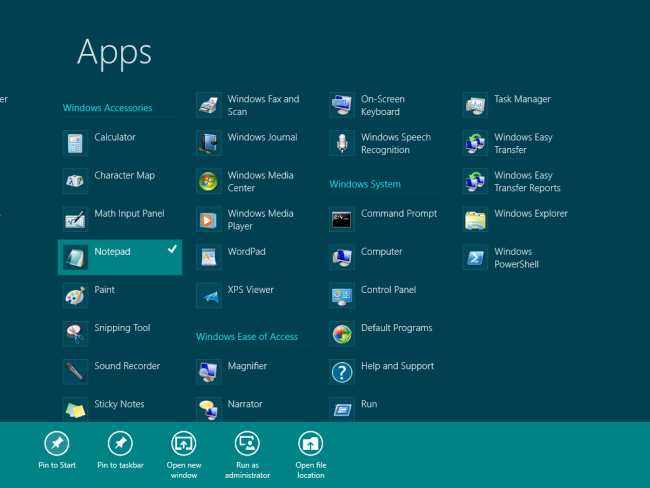Screen dimensions: 650x488
Task: Click Open new window button
Action: coord(184,455)
